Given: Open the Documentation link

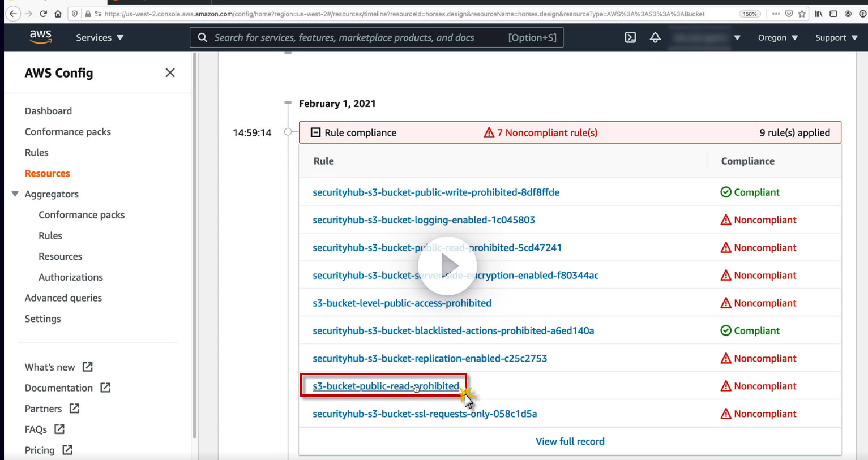Looking at the screenshot, I should 59,388.
